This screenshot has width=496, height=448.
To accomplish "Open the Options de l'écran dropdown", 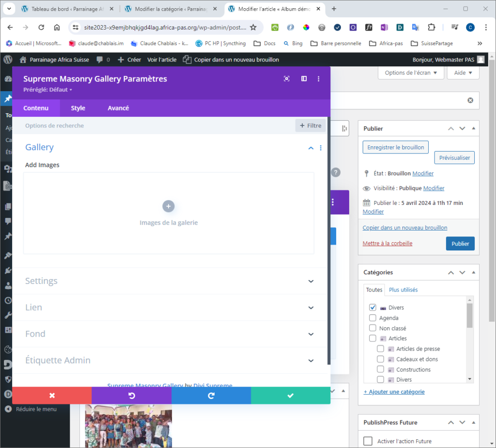I will coord(411,73).
